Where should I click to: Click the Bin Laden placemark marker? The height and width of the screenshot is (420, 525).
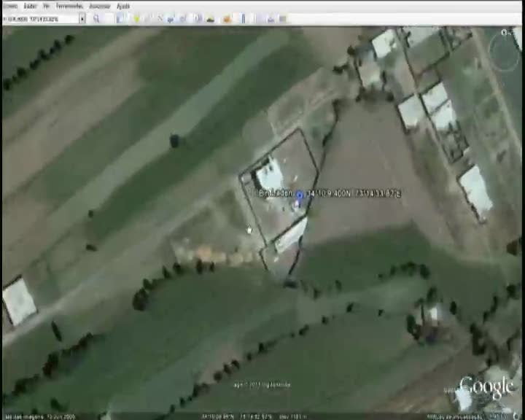click(299, 195)
